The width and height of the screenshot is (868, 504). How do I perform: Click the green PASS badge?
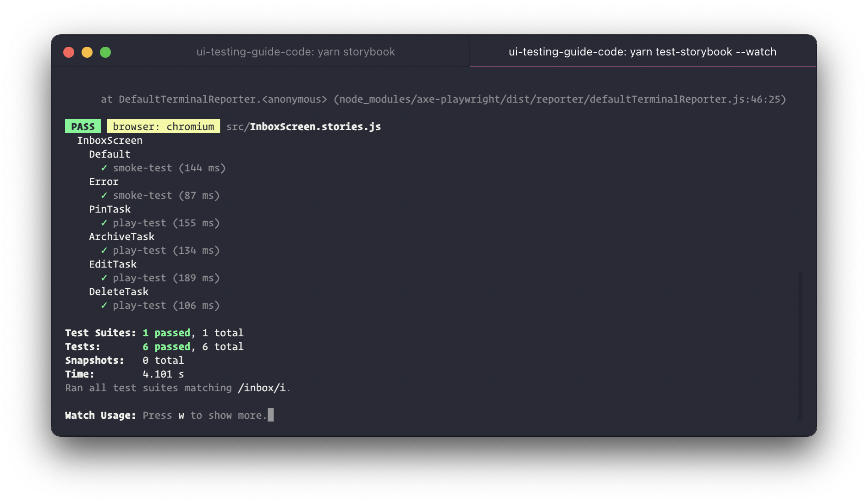[x=83, y=126]
